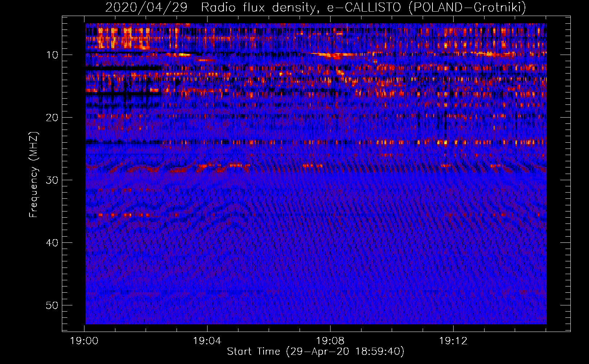Viewport: 589px width, 364px height.
Task: Click the '19:00' time tick label
Action: tap(84, 341)
